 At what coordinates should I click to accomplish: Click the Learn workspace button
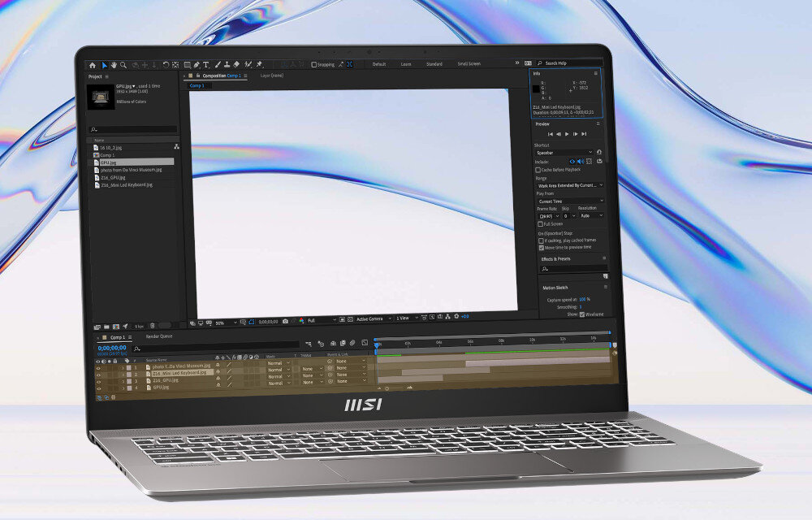pyautogui.click(x=404, y=63)
